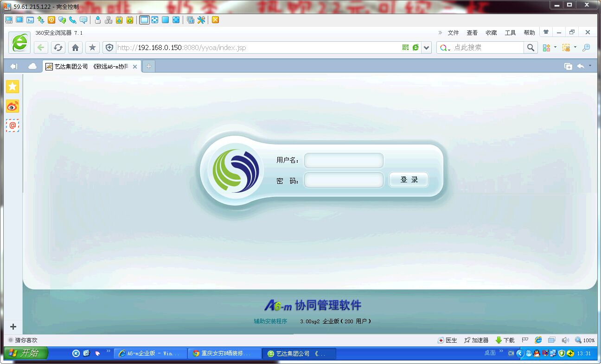Click the magnifier search button
The height and width of the screenshot is (364, 601).
coord(531,47)
